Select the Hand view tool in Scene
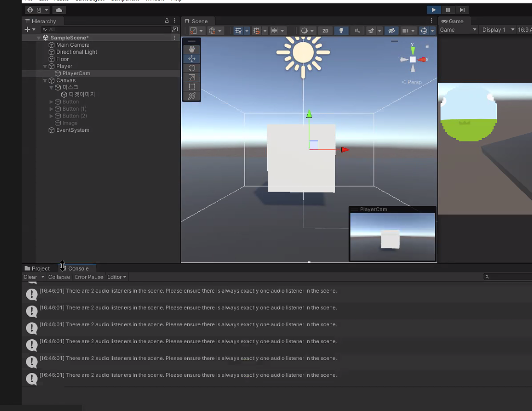Viewport: 532px width, 411px height. point(192,49)
